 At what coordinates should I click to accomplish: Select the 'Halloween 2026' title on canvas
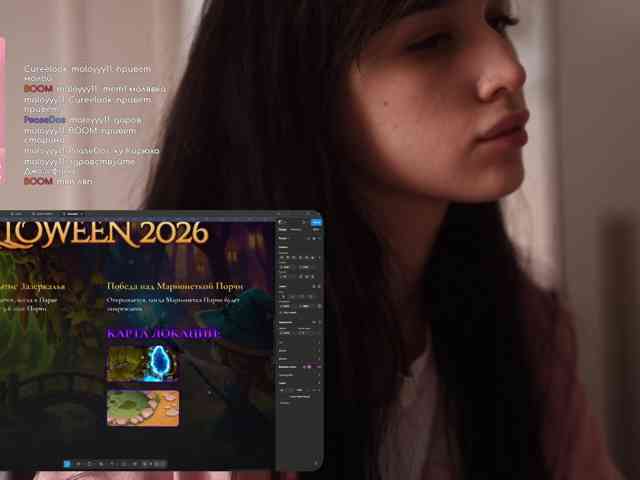click(104, 235)
